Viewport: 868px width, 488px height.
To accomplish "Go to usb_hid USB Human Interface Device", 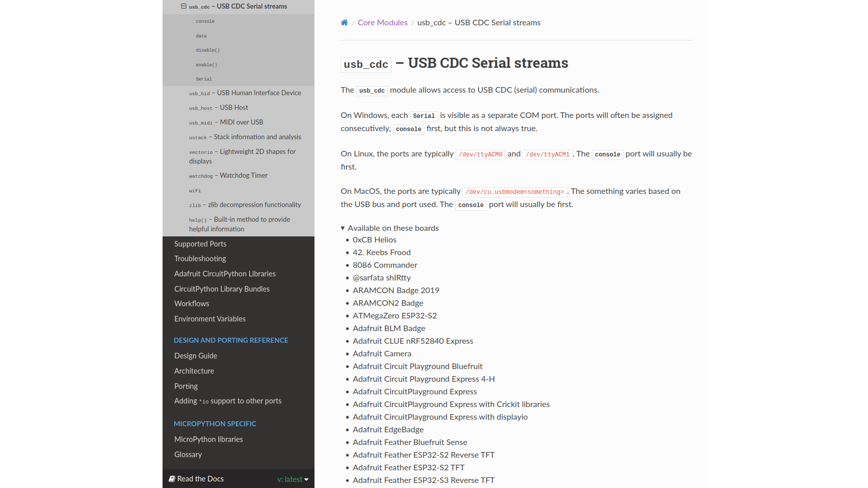I will [x=245, y=93].
